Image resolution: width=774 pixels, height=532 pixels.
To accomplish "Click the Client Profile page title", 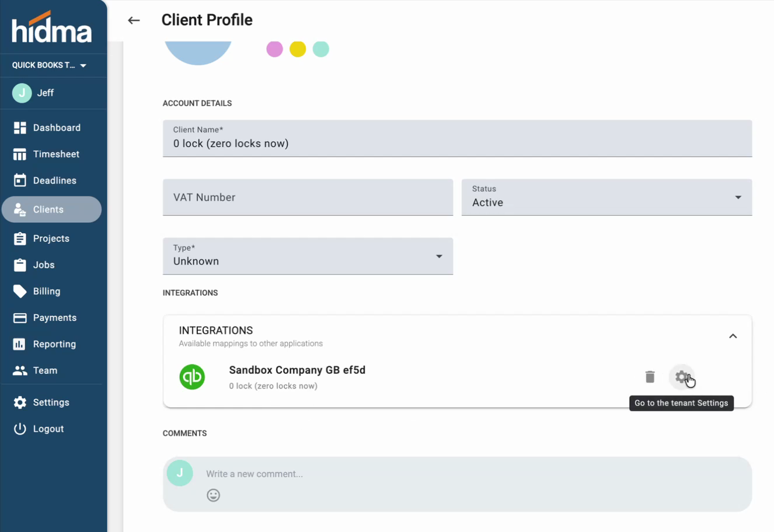I will pos(207,20).
